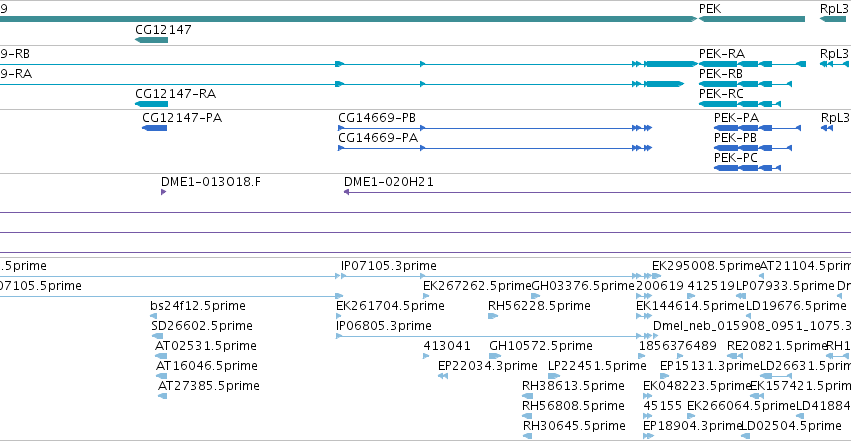
Task: Click the DME1-020H21 clone label
Action: tap(389, 182)
